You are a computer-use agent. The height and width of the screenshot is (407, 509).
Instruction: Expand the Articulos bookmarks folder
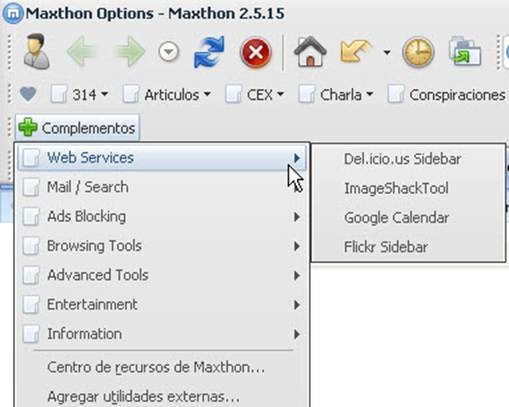pyautogui.click(x=167, y=95)
